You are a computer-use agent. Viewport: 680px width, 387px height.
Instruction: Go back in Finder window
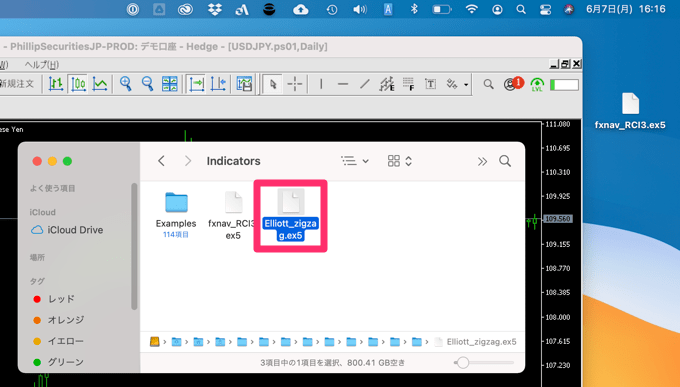[161, 161]
